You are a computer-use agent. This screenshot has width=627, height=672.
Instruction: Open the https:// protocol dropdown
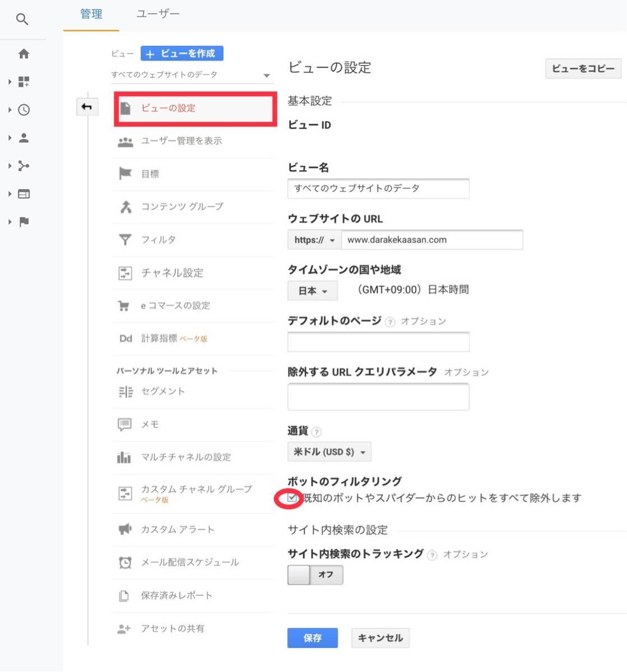point(315,240)
